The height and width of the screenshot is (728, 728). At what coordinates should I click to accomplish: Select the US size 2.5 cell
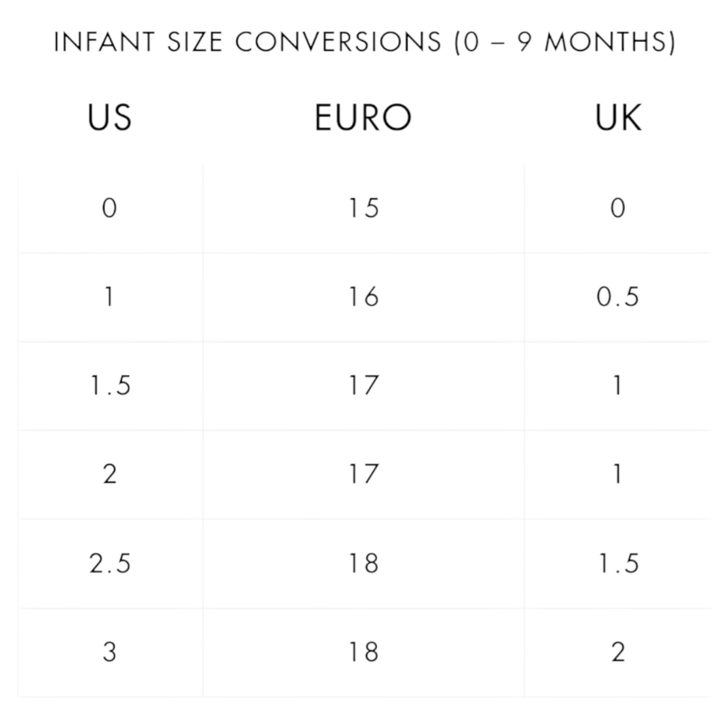pos(110,563)
